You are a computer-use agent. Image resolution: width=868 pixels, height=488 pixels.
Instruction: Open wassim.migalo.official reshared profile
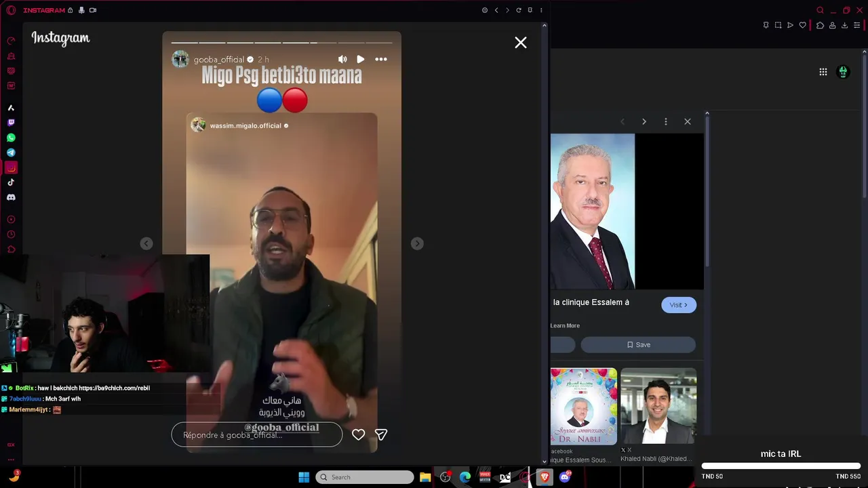(x=245, y=125)
